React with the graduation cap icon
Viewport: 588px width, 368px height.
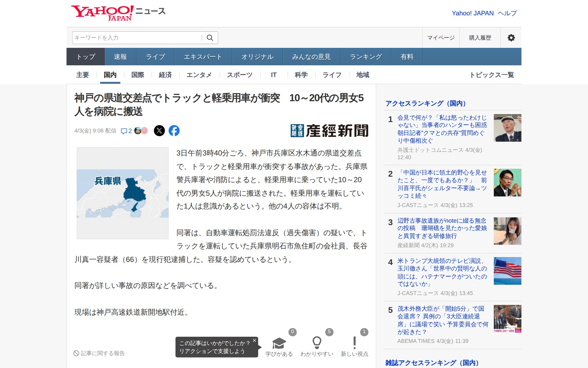(279, 343)
